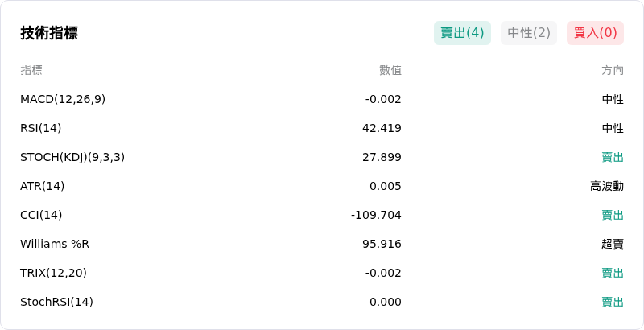Click the 方向 column header
644x330 pixels.
pos(613,70)
